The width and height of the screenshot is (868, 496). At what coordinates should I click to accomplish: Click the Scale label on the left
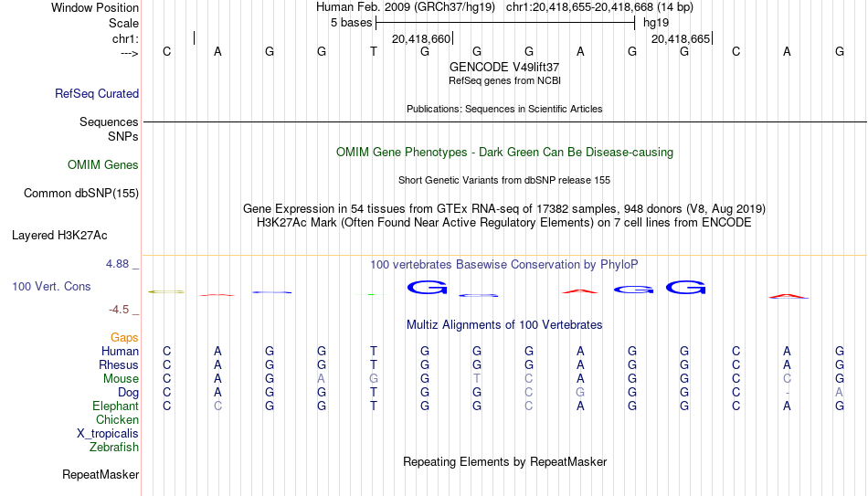[123, 23]
